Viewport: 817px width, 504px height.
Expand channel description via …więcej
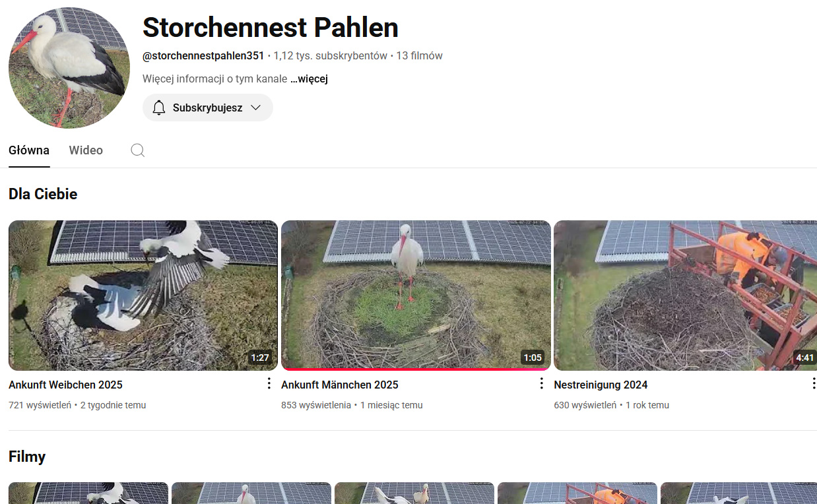[309, 79]
